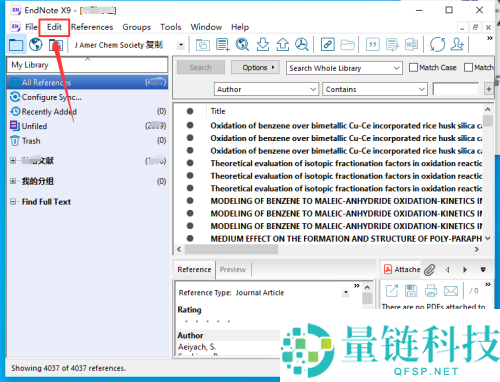Image resolution: width=500 pixels, height=382 pixels.
Task: Click the Search button
Action: point(201,68)
